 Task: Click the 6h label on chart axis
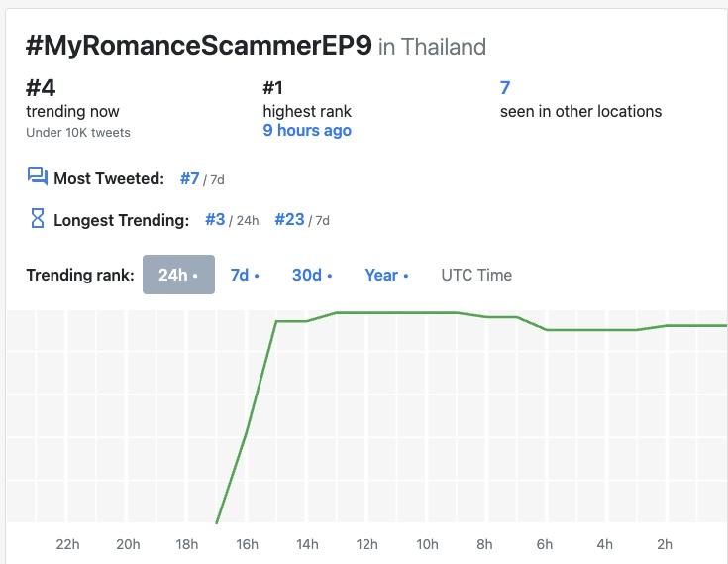pos(545,544)
